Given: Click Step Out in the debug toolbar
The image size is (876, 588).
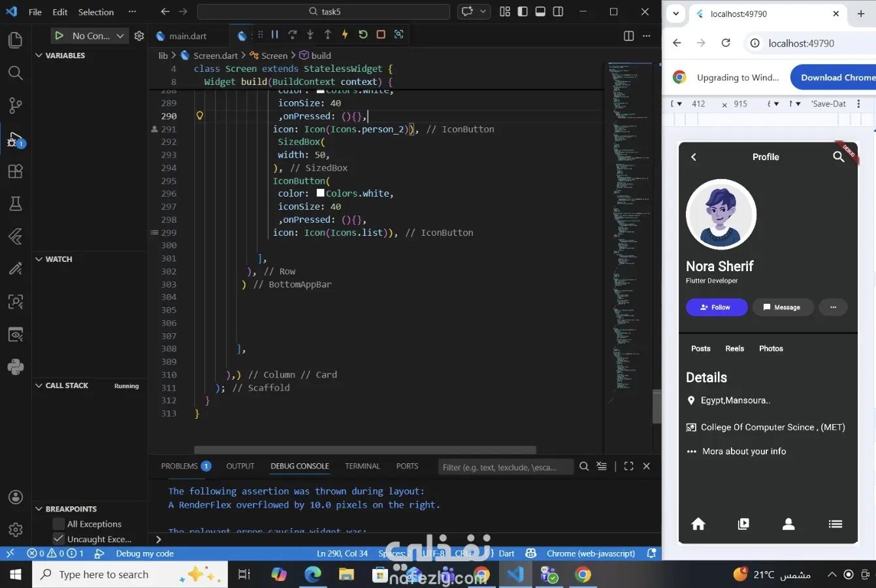Looking at the screenshot, I should [328, 35].
